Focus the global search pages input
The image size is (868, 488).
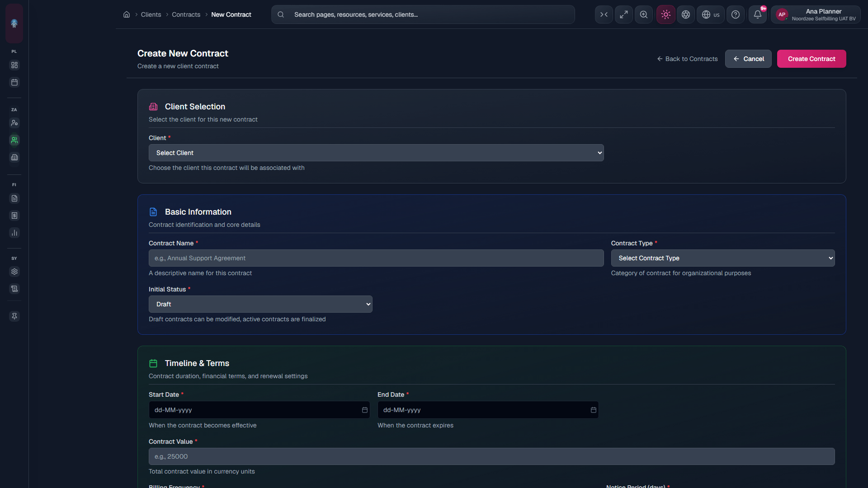pos(423,14)
